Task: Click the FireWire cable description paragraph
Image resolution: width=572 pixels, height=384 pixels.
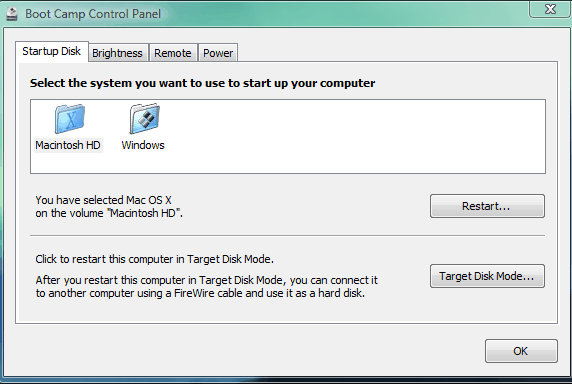Action: (x=206, y=287)
